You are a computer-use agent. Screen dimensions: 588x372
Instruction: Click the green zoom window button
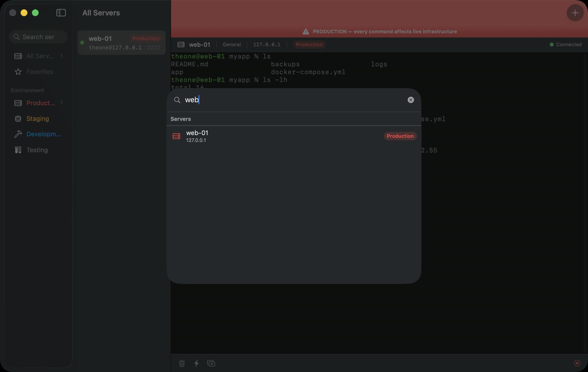coord(35,13)
